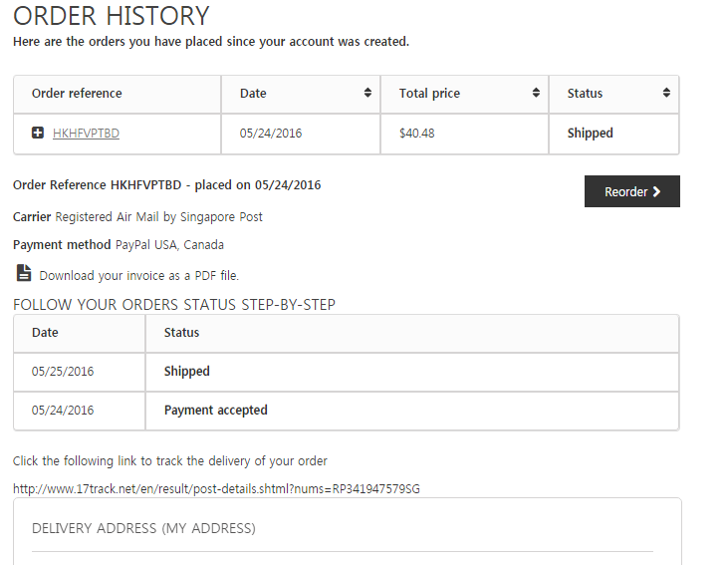The width and height of the screenshot is (728, 565).
Task: Open order reference HKHFVPTBD link
Action: click(86, 134)
